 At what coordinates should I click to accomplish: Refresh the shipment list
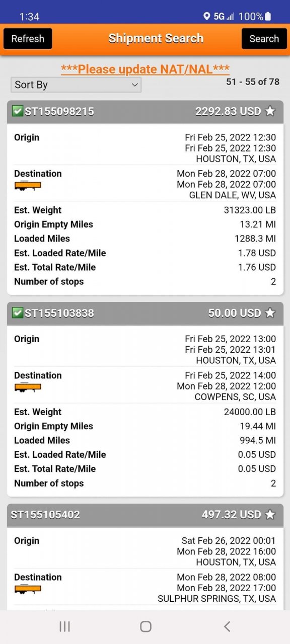[28, 39]
